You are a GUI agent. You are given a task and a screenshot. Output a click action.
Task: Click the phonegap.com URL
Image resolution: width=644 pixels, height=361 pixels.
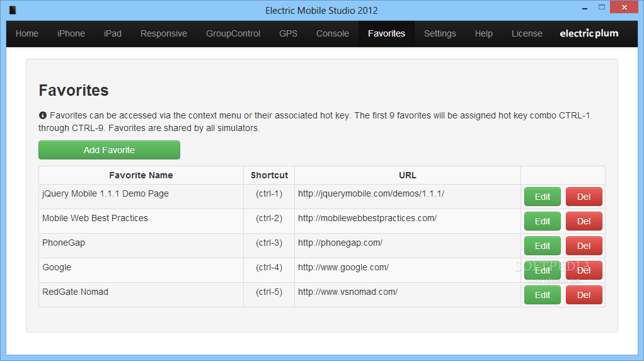pyautogui.click(x=340, y=243)
